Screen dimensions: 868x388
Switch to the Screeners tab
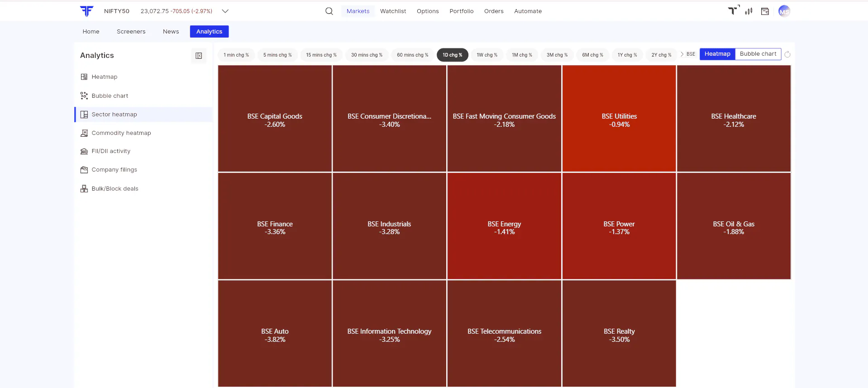131,32
